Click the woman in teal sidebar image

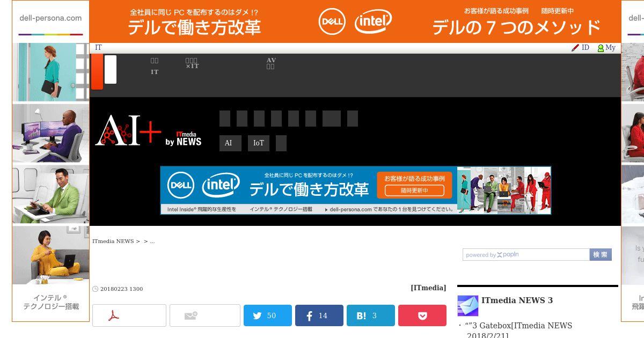pyautogui.click(x=50, y=72)
